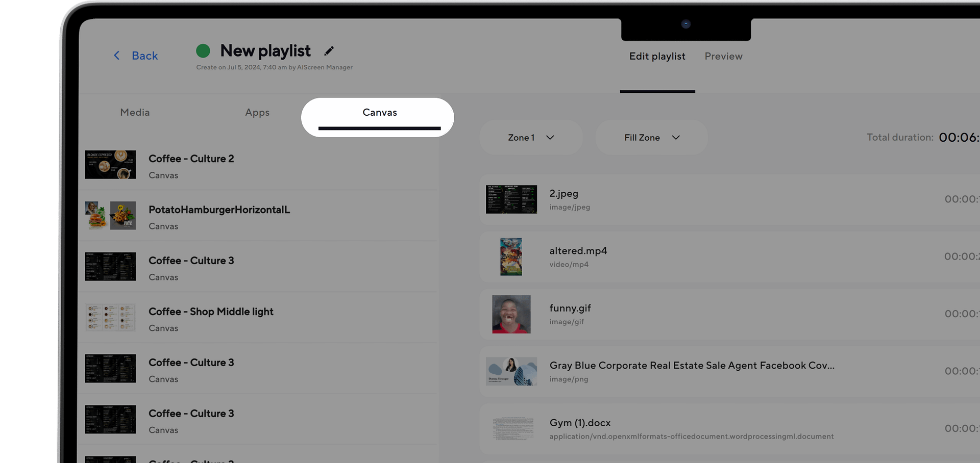
Task: Click the 'PotatoHamburgerHorizontalL' title text
Action: 219,210
